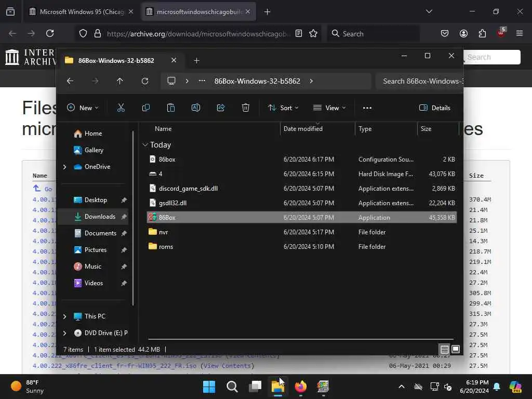Expand the OneDrive tree node

tap(64, 167)
